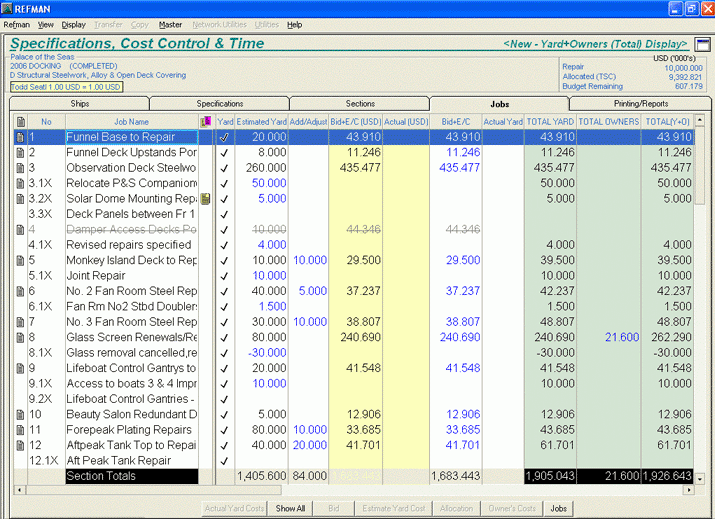Select the Observation Deck Steelwork job name
Viewport: 715px width, 519px height.
pos(131,168)
